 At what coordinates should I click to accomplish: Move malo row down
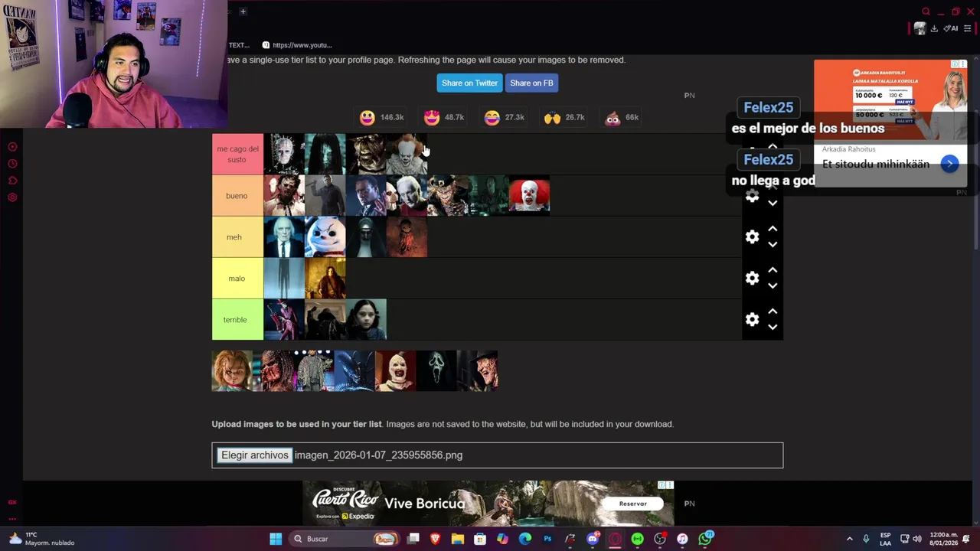click(x=773, y=286)
